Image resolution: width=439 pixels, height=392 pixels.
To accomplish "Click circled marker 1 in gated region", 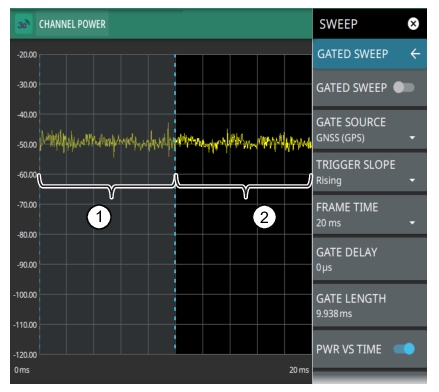I will [x=99, y=217].
